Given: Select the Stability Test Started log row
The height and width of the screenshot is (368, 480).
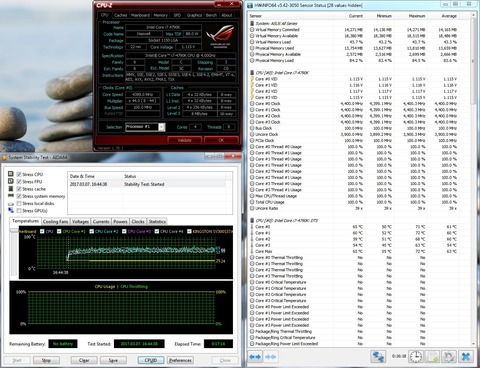Looking at the screenshot, I should (147, 184).
